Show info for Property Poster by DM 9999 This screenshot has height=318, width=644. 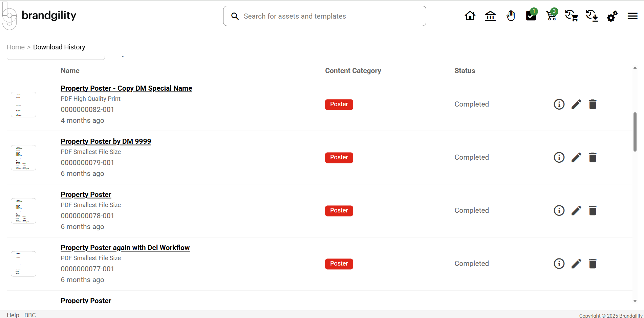tap(559, 157)
